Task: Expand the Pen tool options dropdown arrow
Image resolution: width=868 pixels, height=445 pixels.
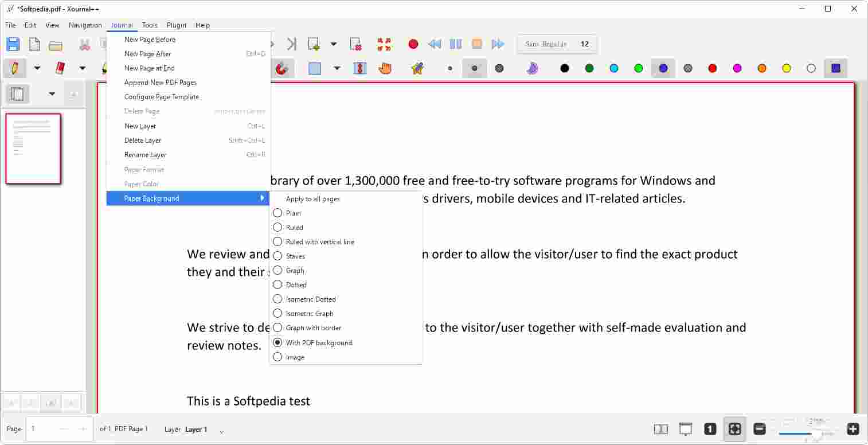Action: click(x=37, y=68)
